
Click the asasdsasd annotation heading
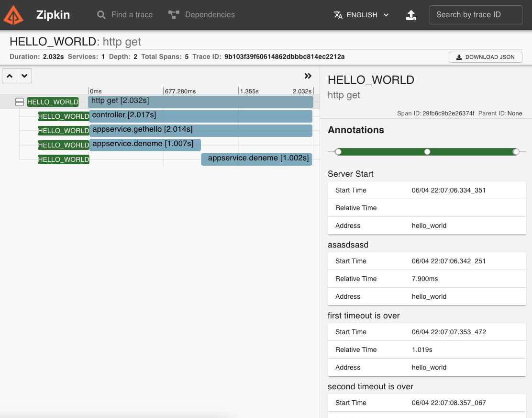(x=348, y=245)
